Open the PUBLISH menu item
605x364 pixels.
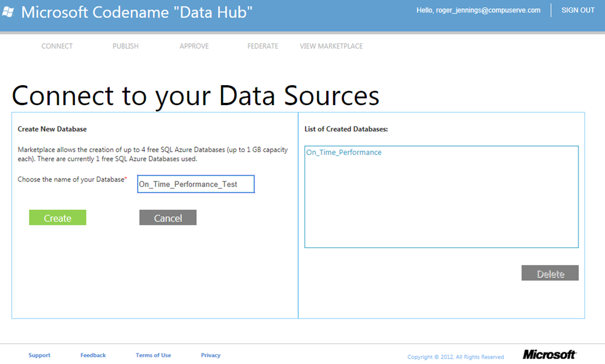click(x=125, y=46)
